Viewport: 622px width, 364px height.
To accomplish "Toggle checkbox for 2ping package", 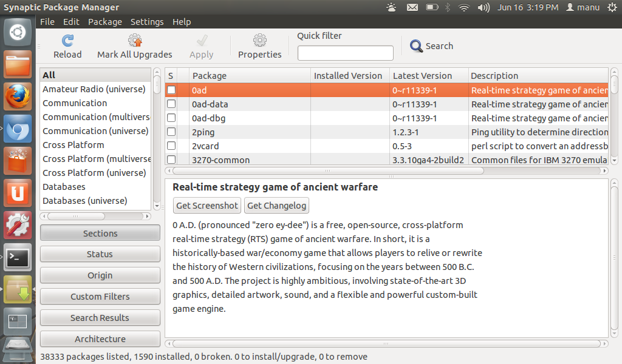I will click(171, 132).
